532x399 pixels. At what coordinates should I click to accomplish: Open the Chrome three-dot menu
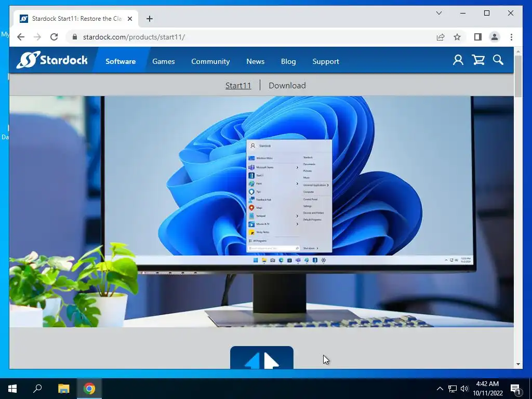511,37
